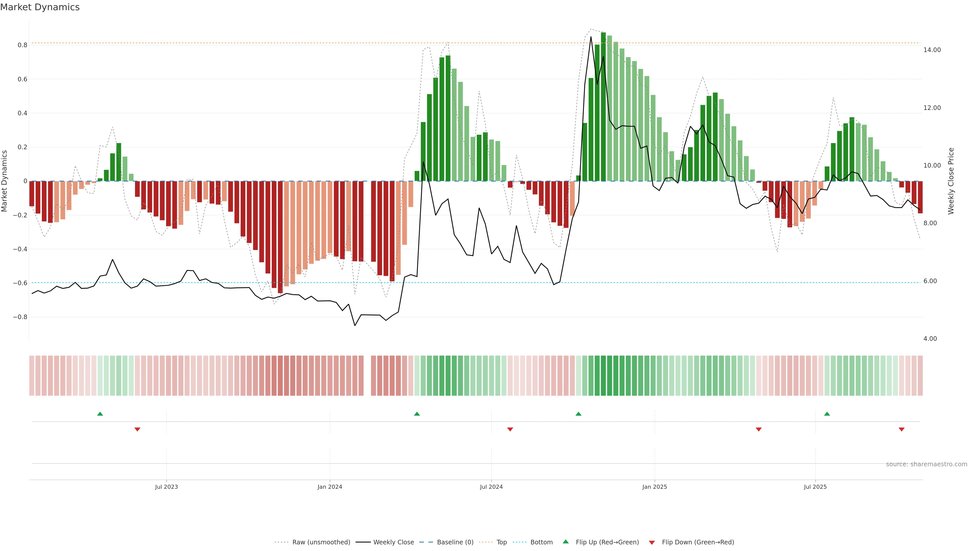
Task: Click the flip-down triangle after Jul 2024
Action: click(510, 429)
